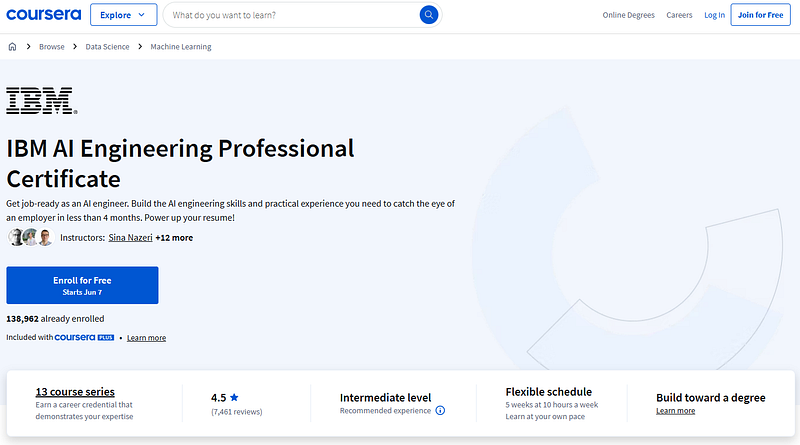The width and height of the screenshot is (800, 445).
Task: Click the 4.5 star rating
Action: pos(225,398)
